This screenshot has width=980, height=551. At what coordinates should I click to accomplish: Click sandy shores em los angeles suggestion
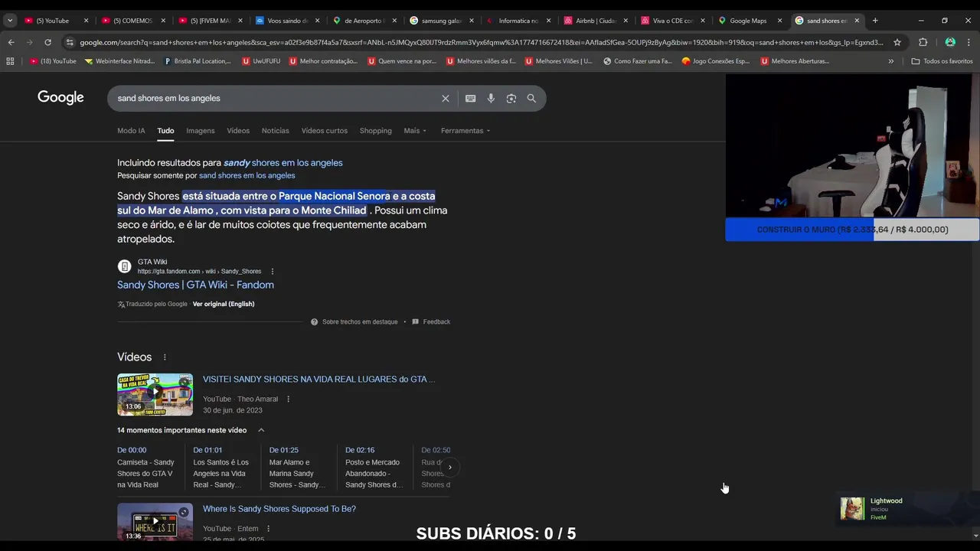(x=283, y=163)
